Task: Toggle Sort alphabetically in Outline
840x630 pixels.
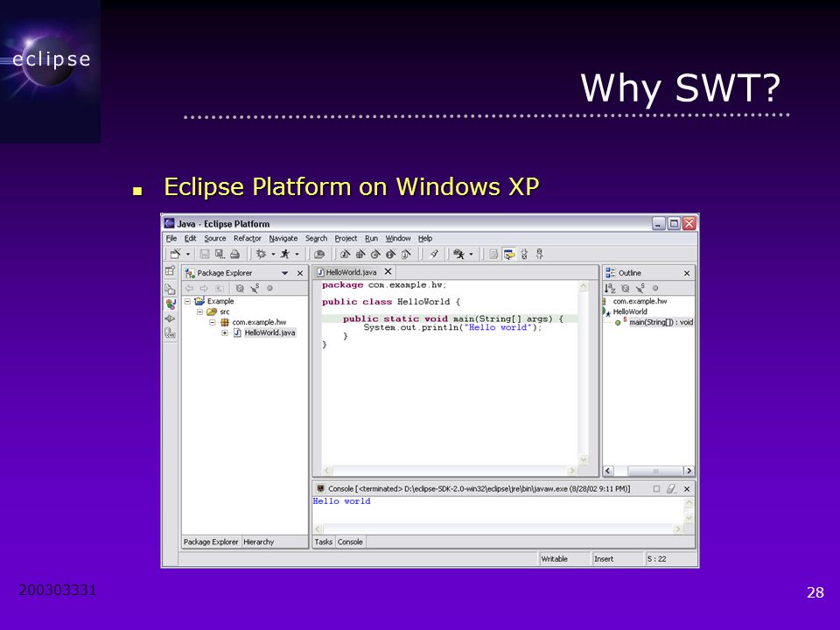Action: (x=610, y=288)
